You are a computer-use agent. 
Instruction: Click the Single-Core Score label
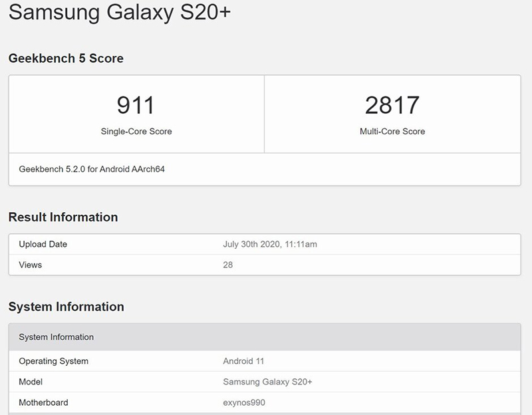[x=136, y=132]
